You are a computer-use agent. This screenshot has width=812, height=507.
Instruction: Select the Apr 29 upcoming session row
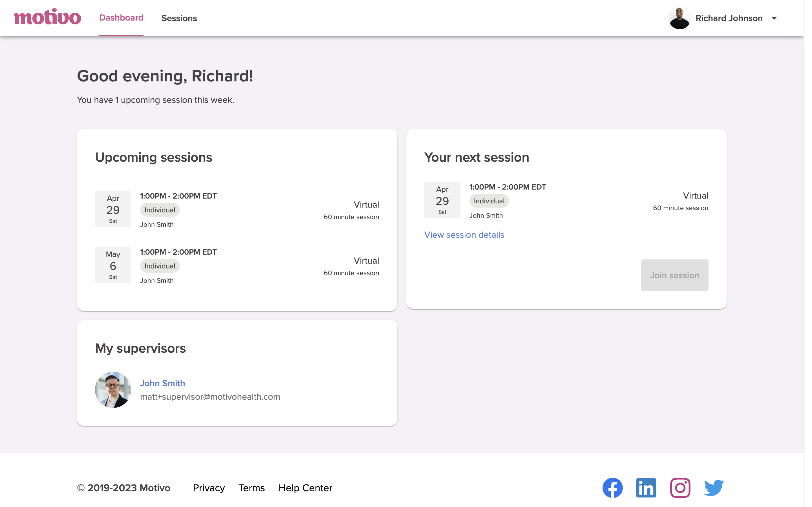[x=237, y=210]
